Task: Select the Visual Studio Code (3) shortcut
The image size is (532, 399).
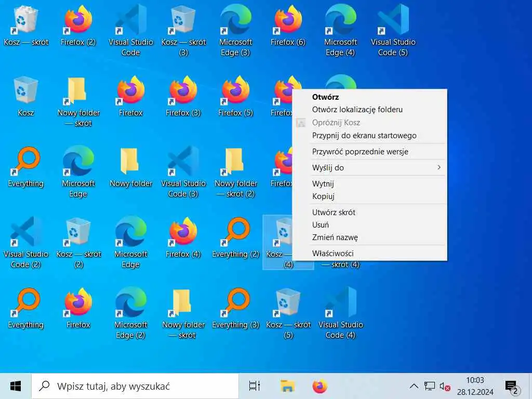Action: coord(183,171)
